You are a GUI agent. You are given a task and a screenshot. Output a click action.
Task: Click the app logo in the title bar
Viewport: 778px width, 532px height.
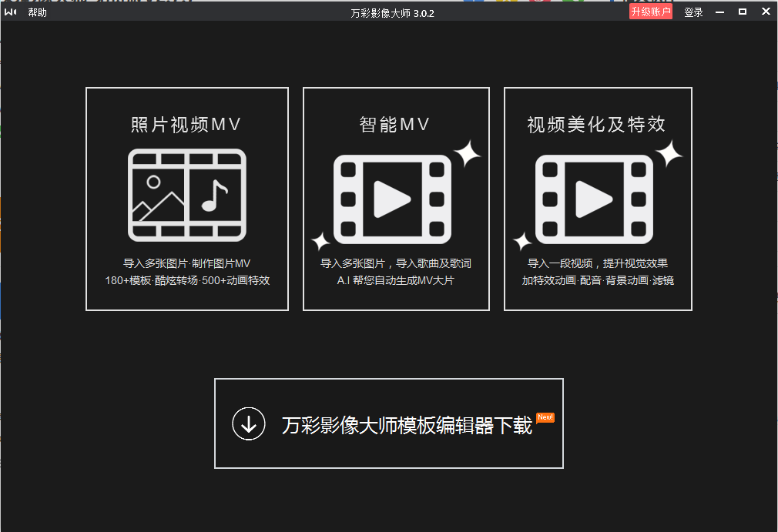click(x=11, y=12)
